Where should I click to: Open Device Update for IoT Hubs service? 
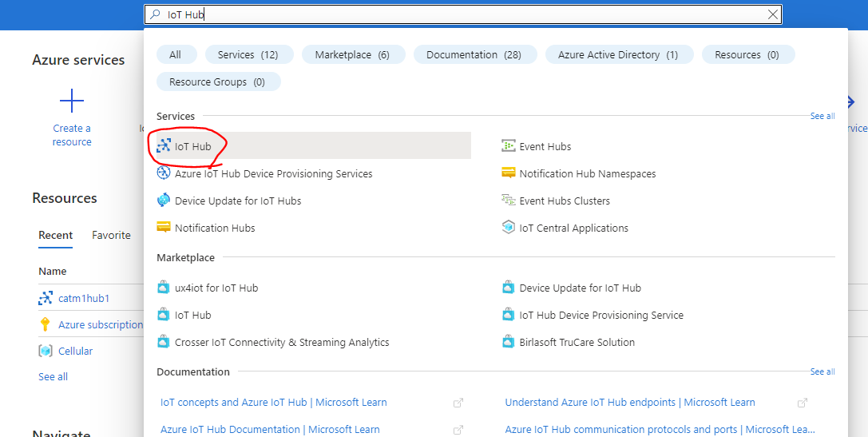238,201
